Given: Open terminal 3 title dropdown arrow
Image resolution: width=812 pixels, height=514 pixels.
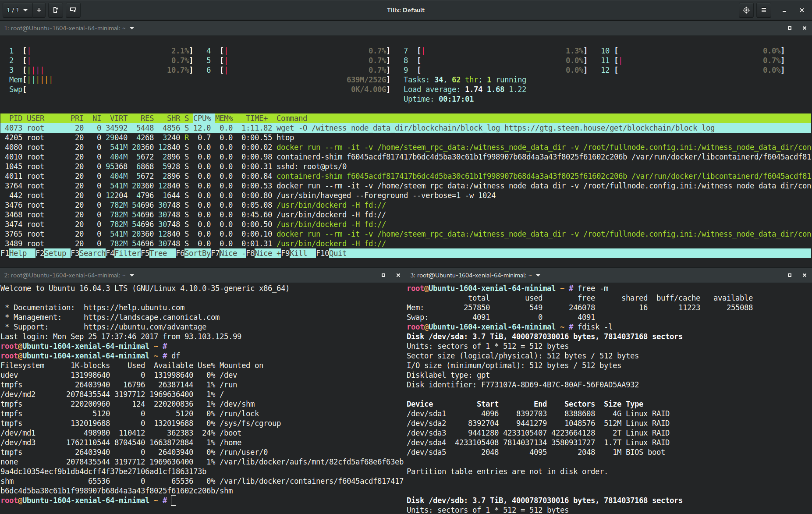Looking at the screenshot, I should pos(538,275).
